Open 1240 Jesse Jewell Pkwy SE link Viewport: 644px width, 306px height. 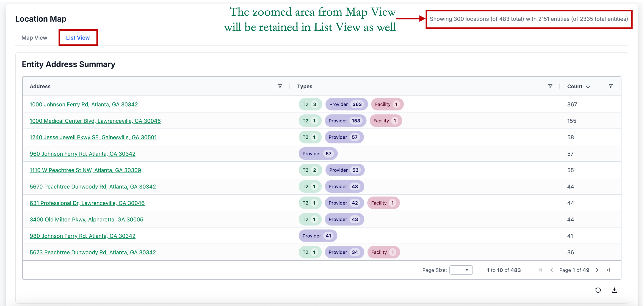pyautogui.click(x=93, y=137)
